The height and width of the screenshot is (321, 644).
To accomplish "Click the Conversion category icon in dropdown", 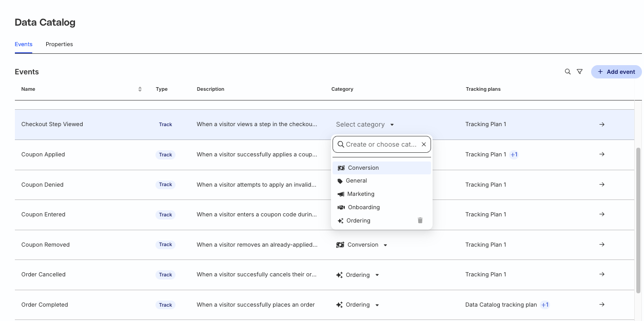I will pyautogui.click(x=341, y=168).
